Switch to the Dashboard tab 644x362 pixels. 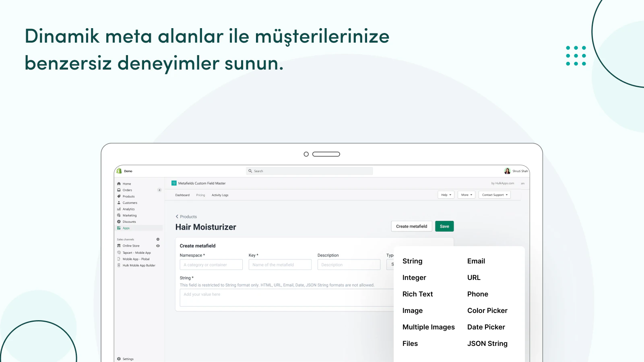[x=182, y=195]
